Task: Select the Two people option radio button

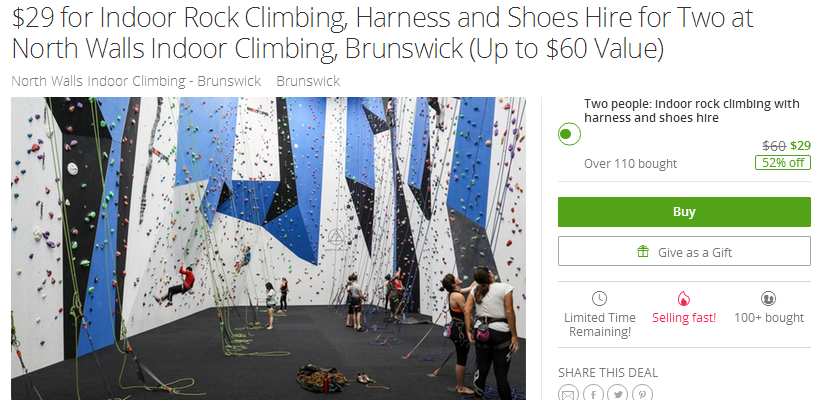Action: (569, 134)
